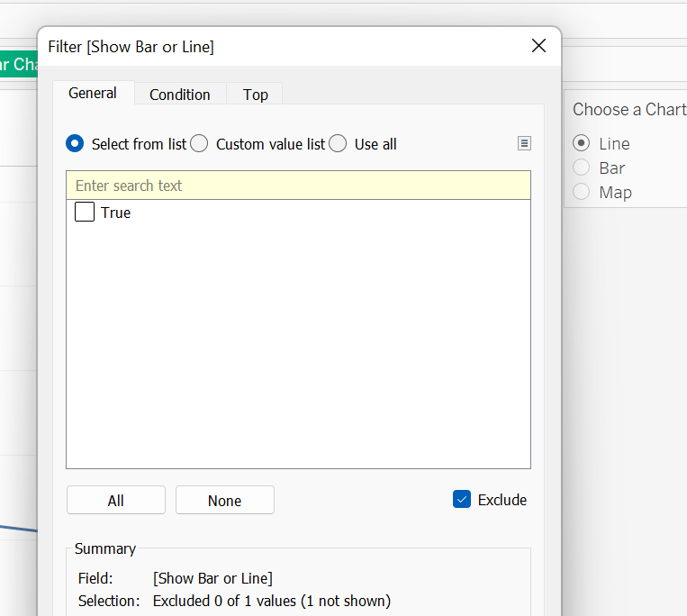Switch to the General tab
Viewport: 687px width, 616px height.
click(93, 94)
